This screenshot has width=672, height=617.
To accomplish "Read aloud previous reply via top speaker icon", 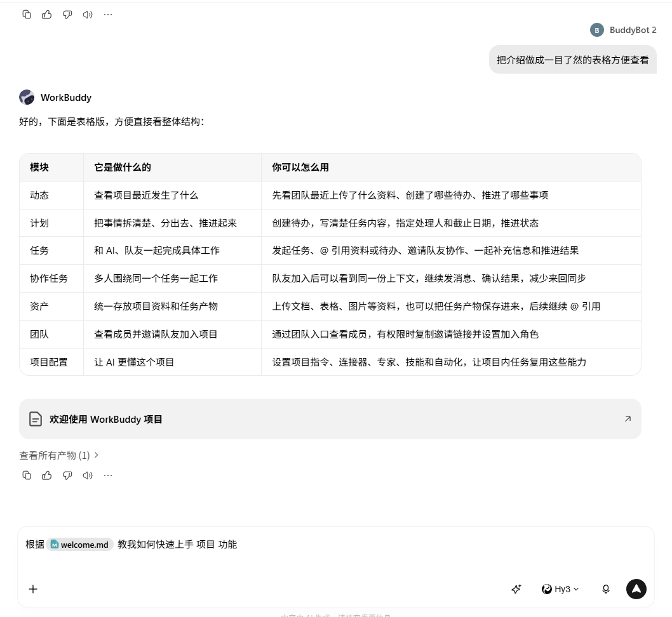I will click(x=88, y=15).
